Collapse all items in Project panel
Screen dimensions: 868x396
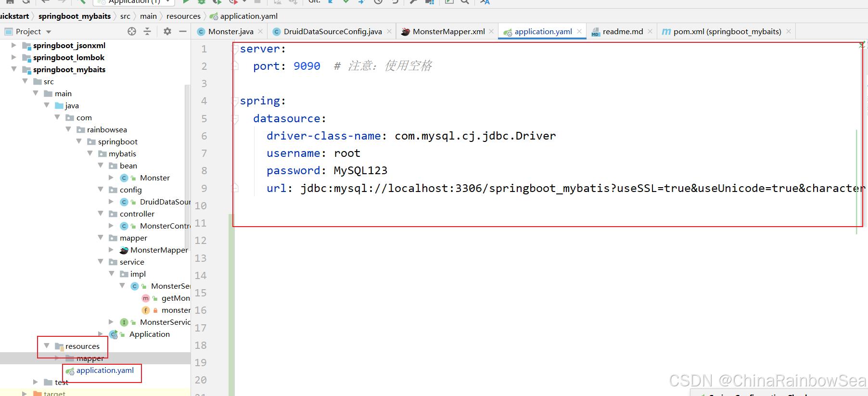pos(147,31)
